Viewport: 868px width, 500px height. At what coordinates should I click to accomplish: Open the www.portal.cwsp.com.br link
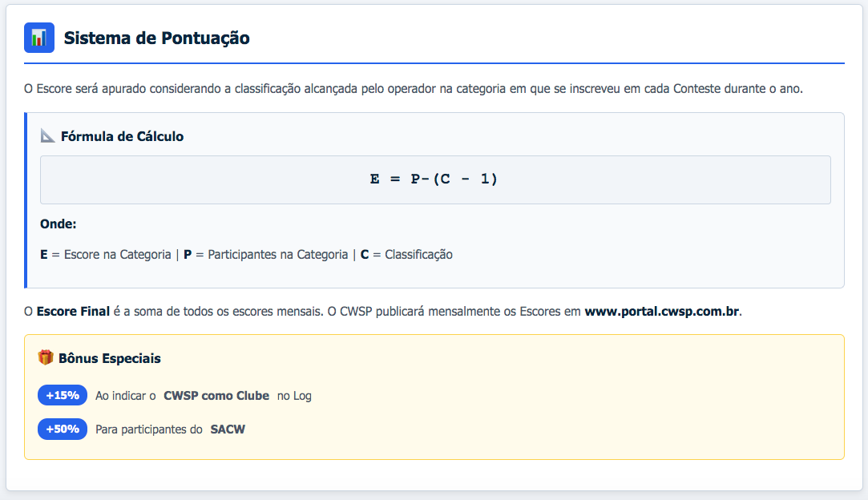661,311
